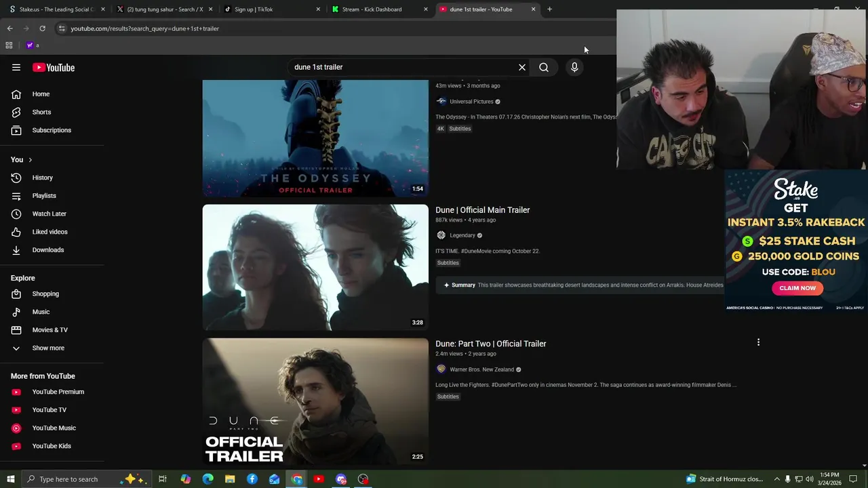Click Warner Bros. New Zealand channel avatar

[441, 369]
